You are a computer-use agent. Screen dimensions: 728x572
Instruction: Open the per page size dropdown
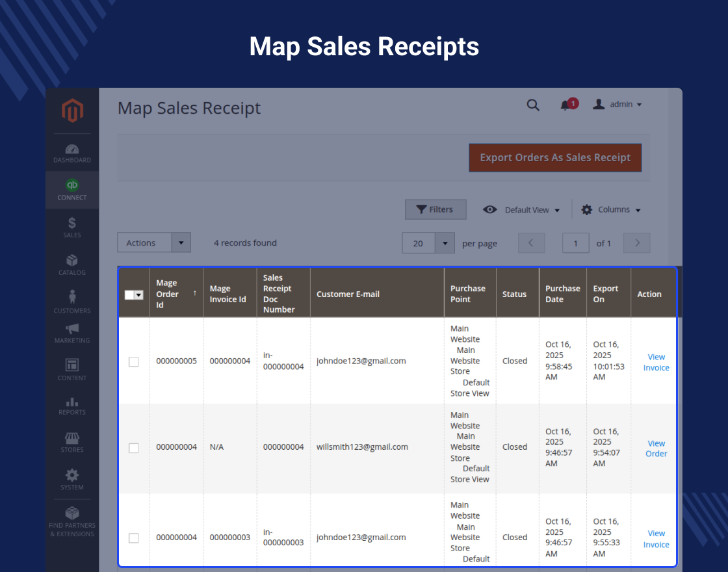coord(428,243)
